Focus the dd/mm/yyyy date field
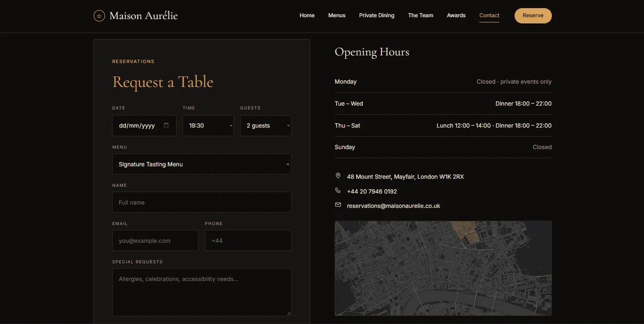Image resolution: width=644 pixels, height=324 pixels. point(144,126)
